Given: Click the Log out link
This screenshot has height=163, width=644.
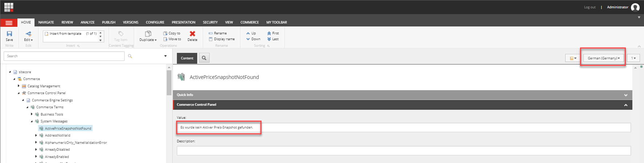Looking at the screenshot, I should click(x=590, y=7).
